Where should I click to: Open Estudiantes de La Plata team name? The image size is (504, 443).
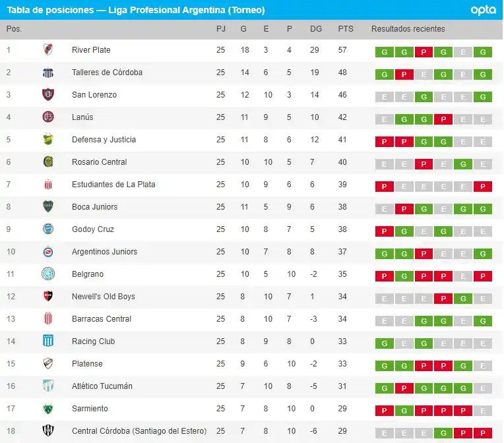(x=113, y=185)
